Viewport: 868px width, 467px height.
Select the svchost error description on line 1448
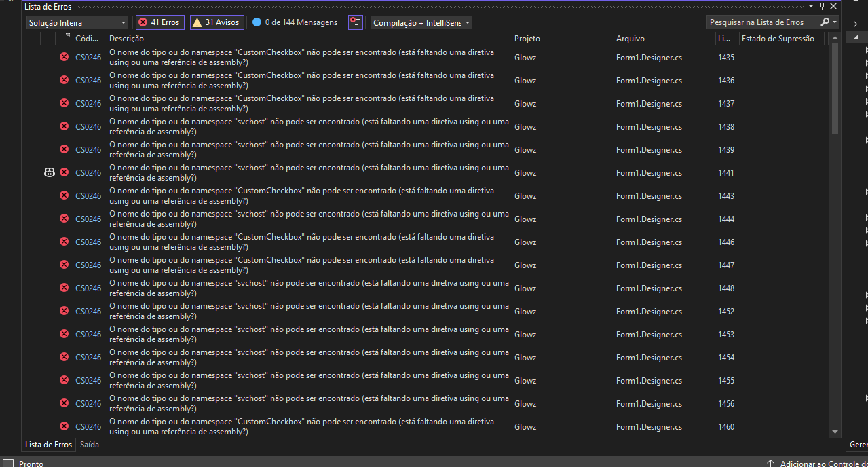(x=309, y=288)
